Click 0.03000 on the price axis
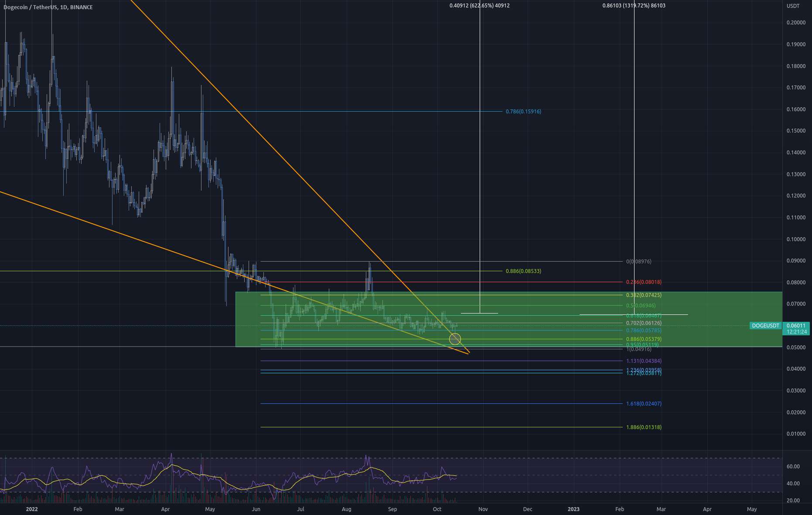812x515 pixels. tap(796, 391)
